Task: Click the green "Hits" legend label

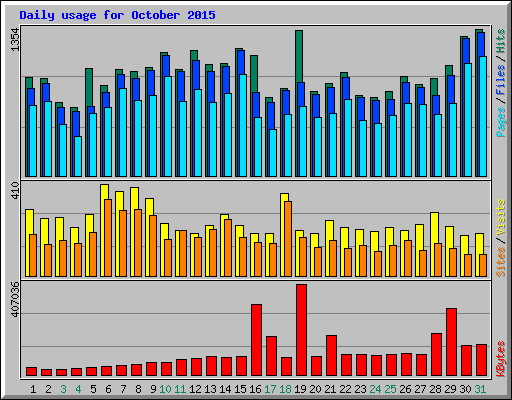Action: tap(500, 41)
